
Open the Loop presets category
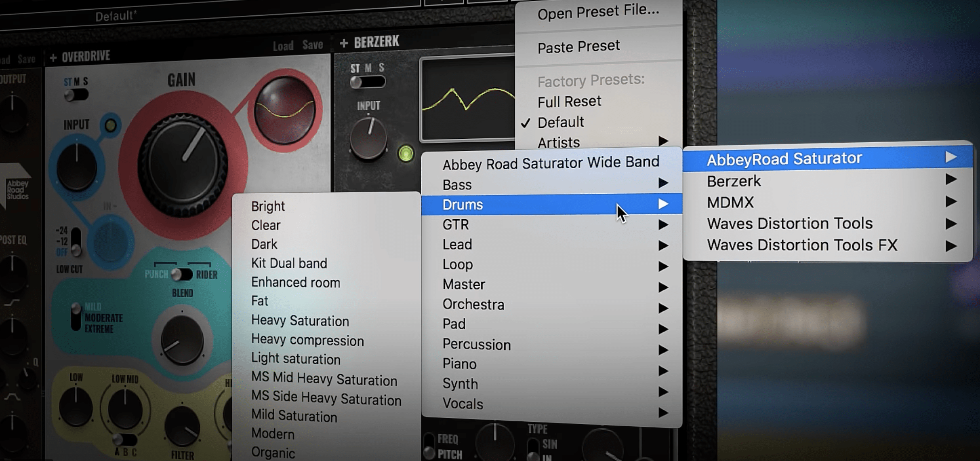[551, 265]
